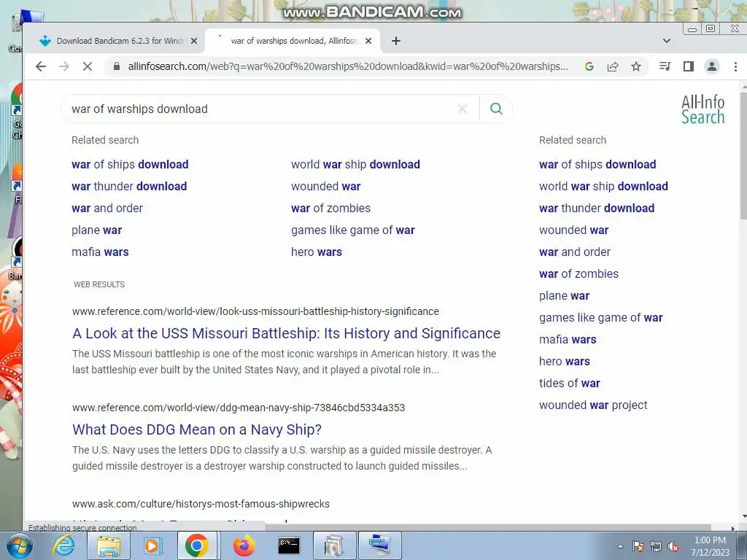Click the horizontal scrollbar at page bottom
Screen dimensions: 747x560
pos(488,528)
